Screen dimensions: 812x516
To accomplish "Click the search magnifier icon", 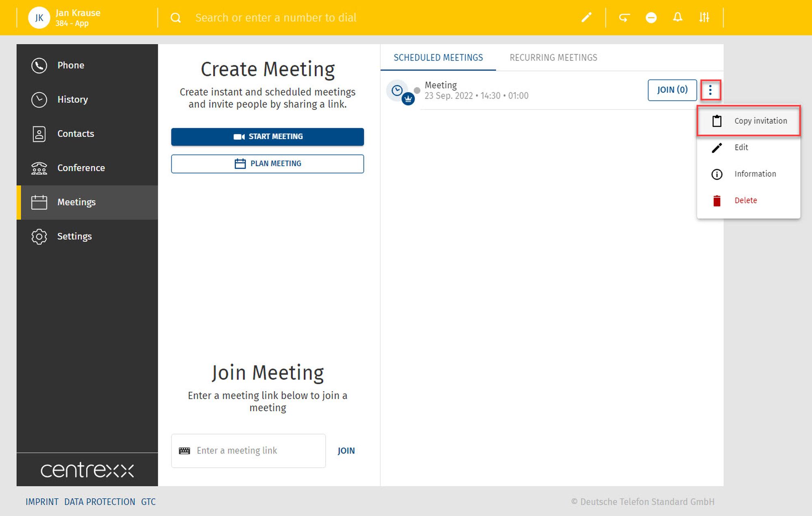I will [x=175, y=18].
